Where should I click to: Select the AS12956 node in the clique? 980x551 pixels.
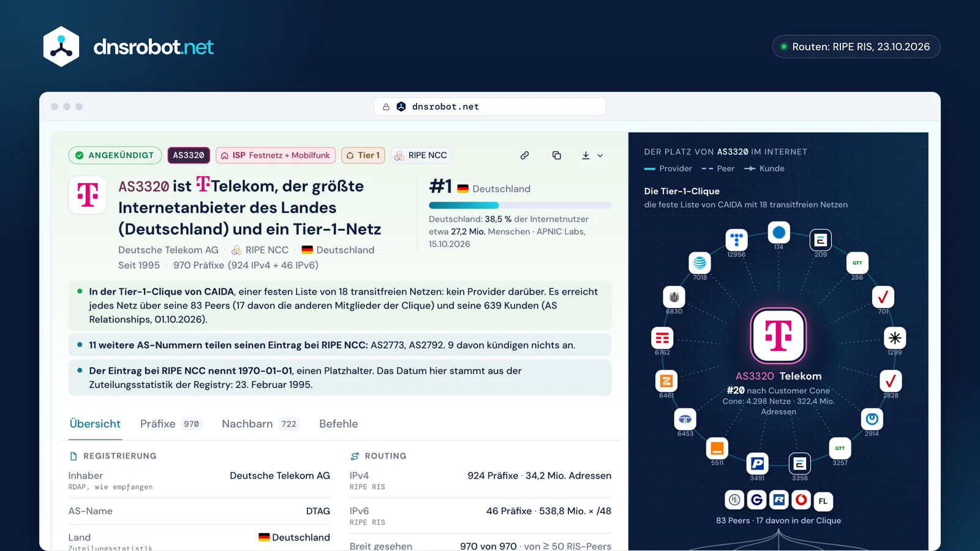tap(736, 240)
